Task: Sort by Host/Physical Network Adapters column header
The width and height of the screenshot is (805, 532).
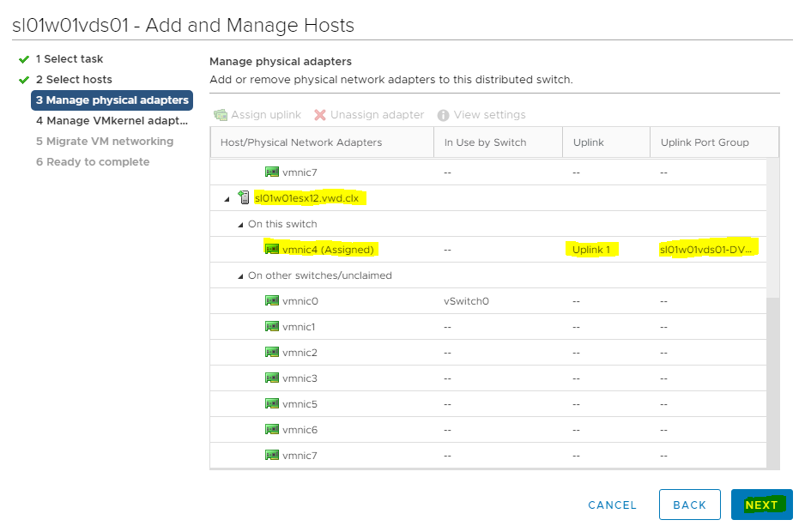Action: tap(322, 142)
